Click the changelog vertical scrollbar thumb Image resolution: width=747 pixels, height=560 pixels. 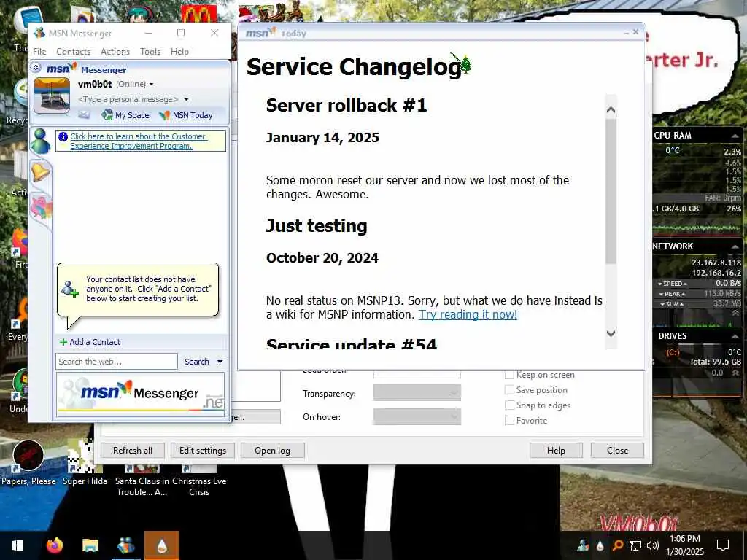[611, 191]
